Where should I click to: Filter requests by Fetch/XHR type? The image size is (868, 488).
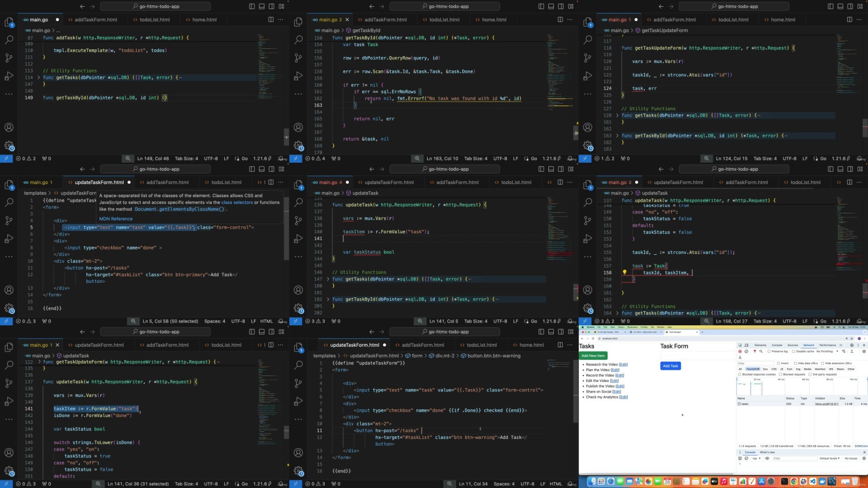pos(753,369)
